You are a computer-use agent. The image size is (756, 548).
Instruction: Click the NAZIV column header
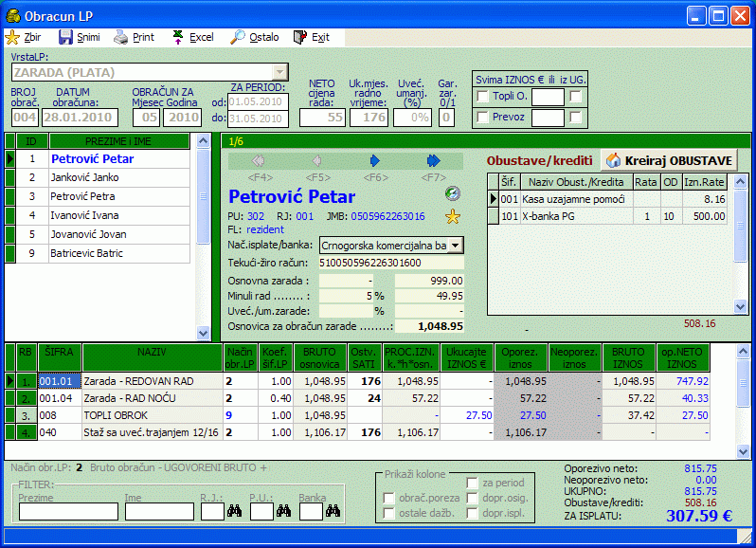pyautogui.click(x=152, y=357)
